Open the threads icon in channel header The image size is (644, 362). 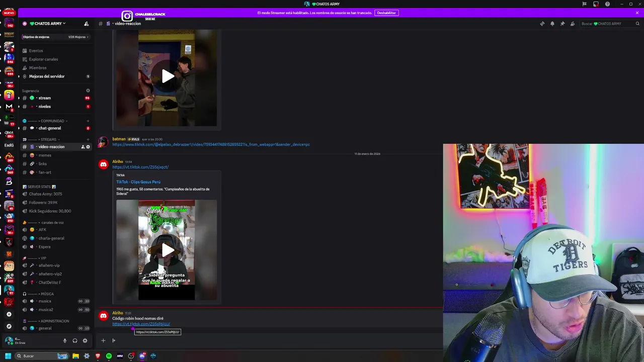click(x=542, y=24)
